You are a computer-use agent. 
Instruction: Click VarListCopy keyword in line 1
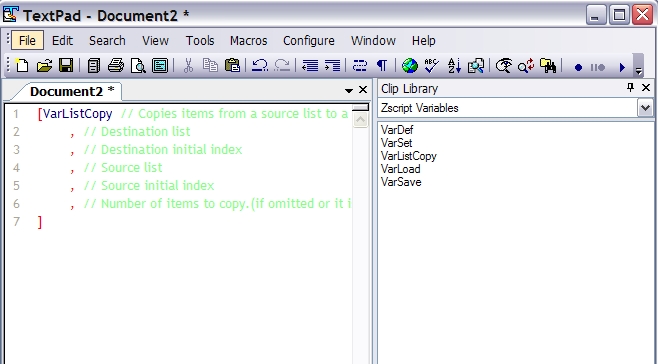tap(78, 114)
